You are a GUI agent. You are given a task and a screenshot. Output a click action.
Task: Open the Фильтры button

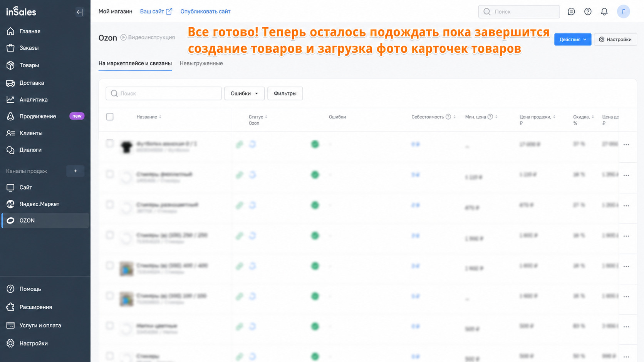285,93
